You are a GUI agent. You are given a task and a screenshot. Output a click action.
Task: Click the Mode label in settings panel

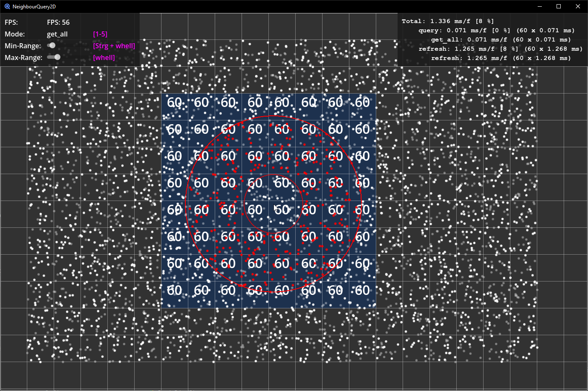tap(15, 34)
